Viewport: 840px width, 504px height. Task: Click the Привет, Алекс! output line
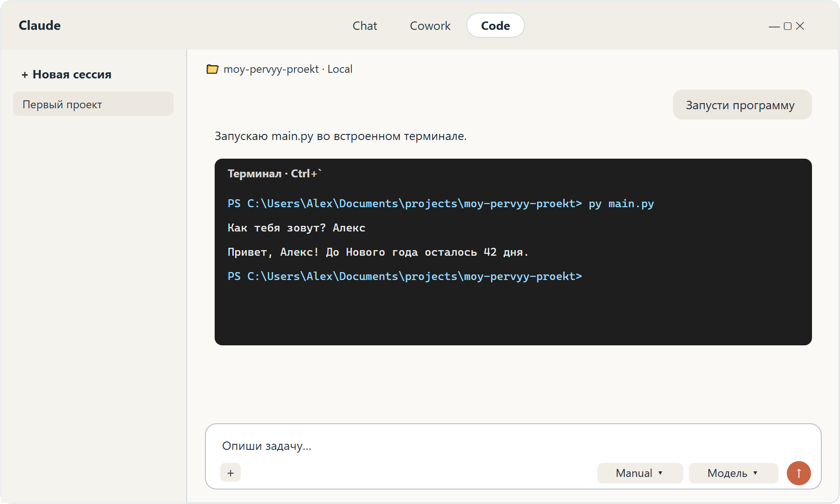pos(378,252)
